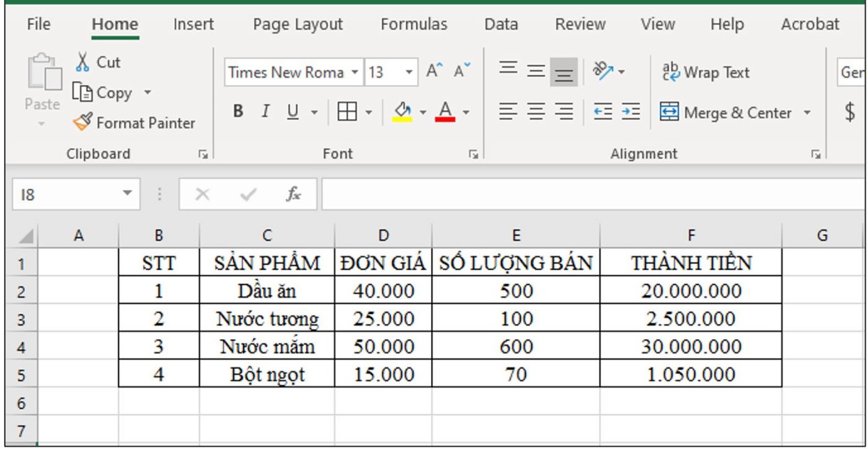Image resolution: width=868 pixels, height=449 pixels.
Task: Click inside the formula bar input
Action: 594,194
